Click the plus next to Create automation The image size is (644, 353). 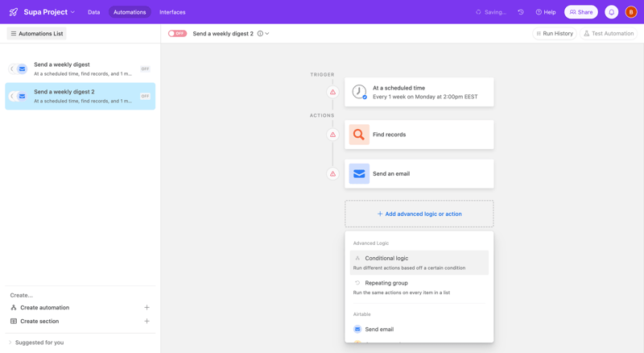point(147,307)
